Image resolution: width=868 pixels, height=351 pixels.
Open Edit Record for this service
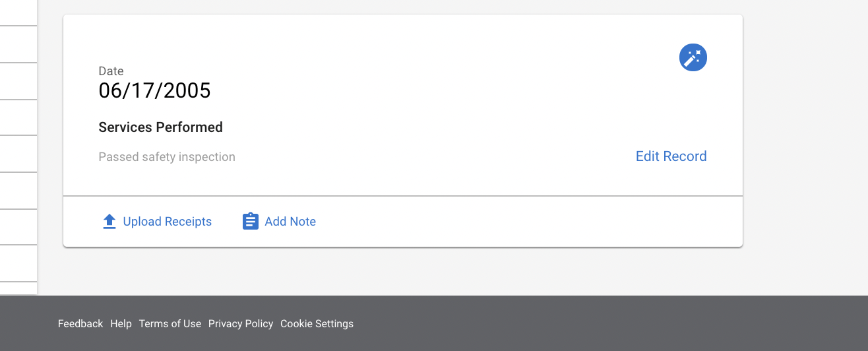[x=671, y=156]
